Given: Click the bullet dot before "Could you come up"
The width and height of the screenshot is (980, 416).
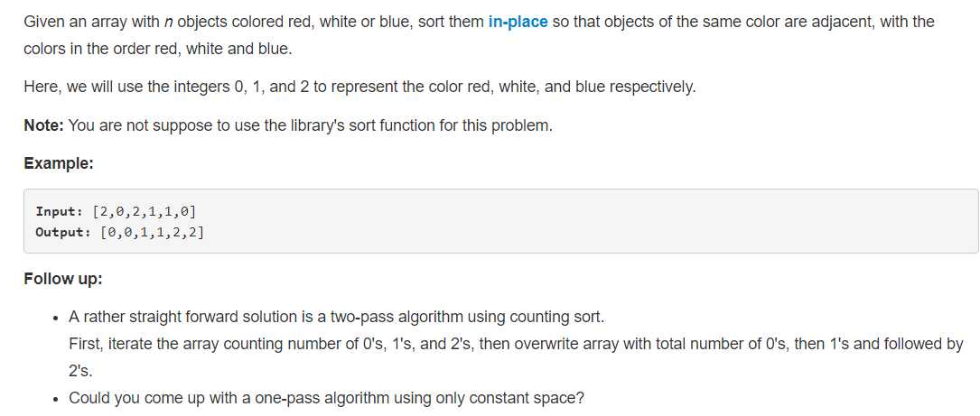Looking at the screenshot, I should point(56,399).
